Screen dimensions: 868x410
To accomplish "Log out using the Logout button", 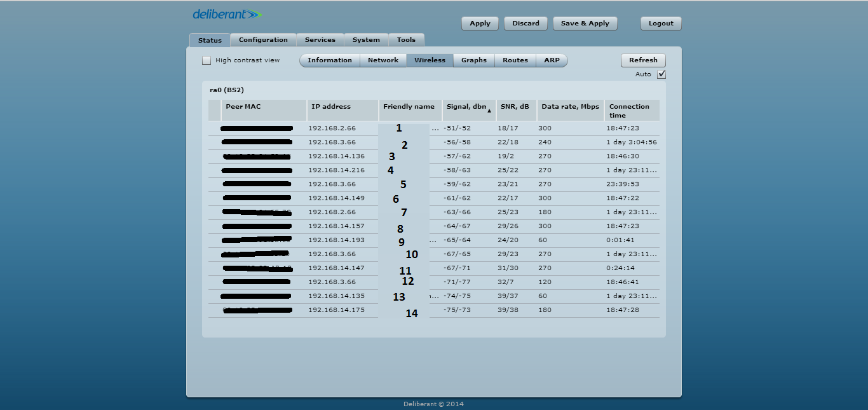I will click(x=661, y=24).
